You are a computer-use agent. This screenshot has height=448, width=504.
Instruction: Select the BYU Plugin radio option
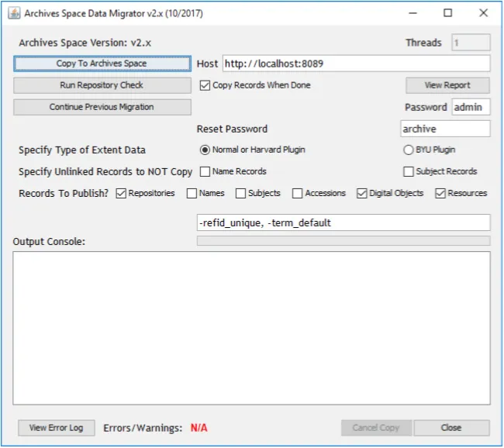coord(409,150)
